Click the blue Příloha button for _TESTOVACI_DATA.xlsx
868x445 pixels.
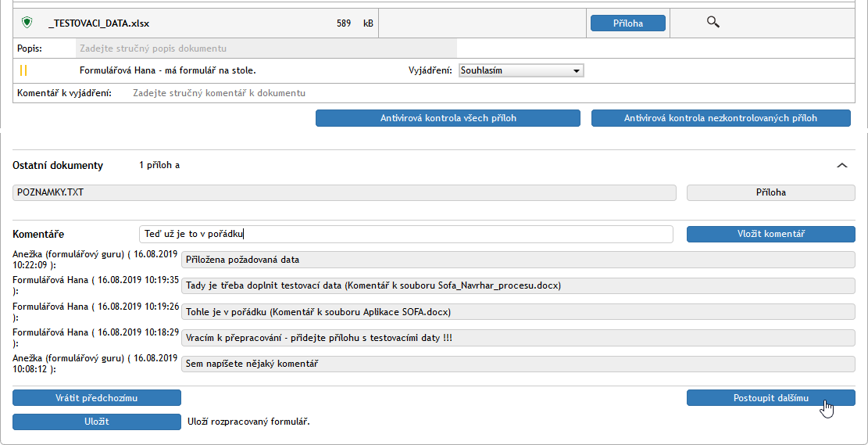coord(627,23)
